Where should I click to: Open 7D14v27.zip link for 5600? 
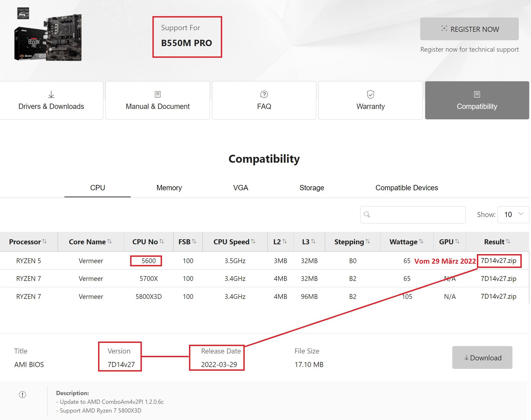tap(498, 261)
